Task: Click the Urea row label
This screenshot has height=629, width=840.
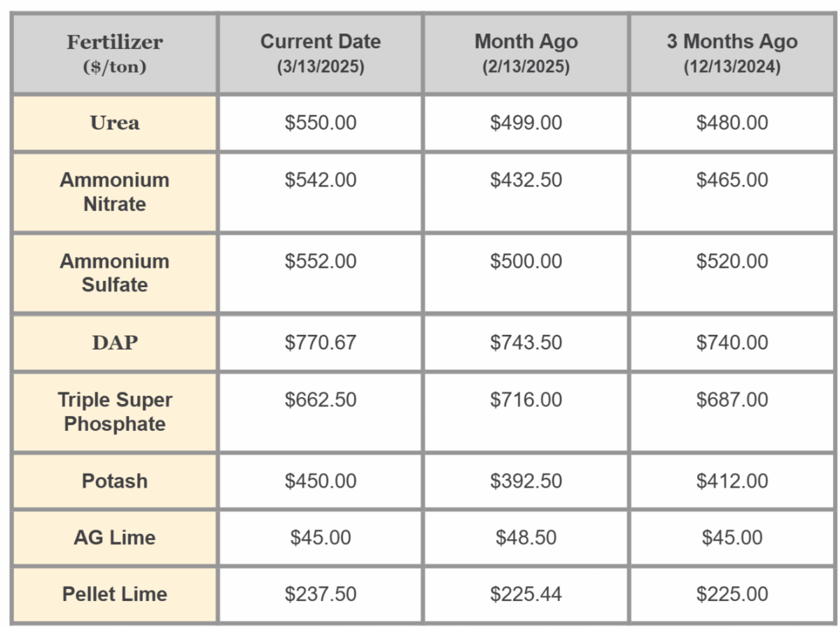Action: point(115,123)
